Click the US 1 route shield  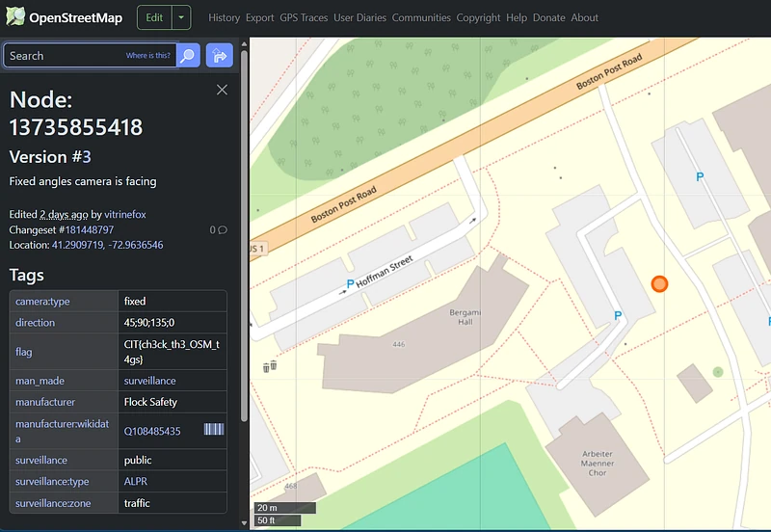point(257,249)
